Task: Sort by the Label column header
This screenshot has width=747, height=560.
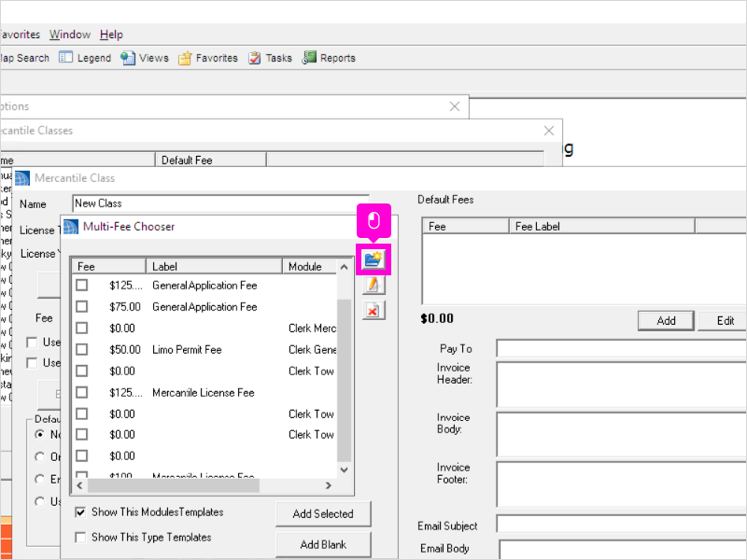Action: click(x=214, y=267)
